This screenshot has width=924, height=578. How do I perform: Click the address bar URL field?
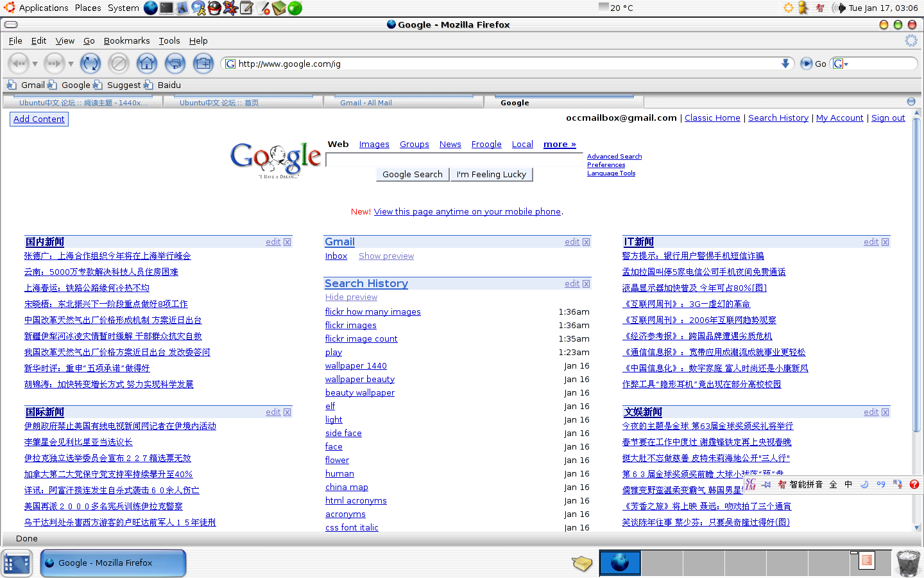(x=507, y=64)
